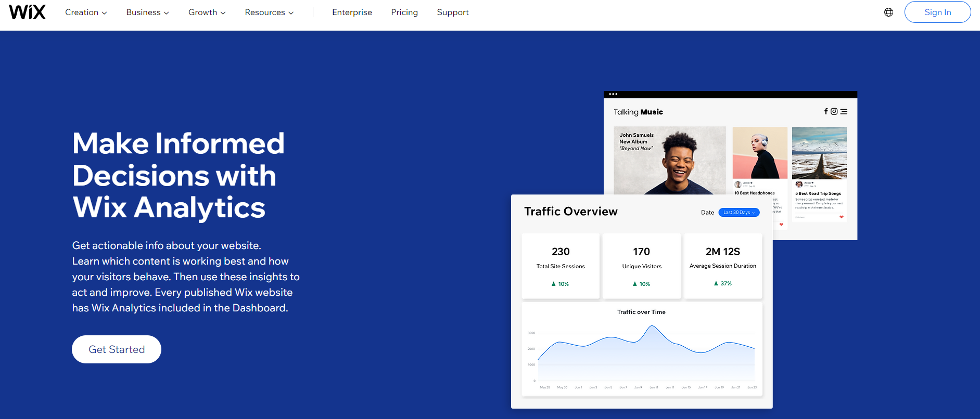Viewport: 980px width, 419px height.
Task: Click the 10 Best Headphones title
Action: [x=754, y=193]
